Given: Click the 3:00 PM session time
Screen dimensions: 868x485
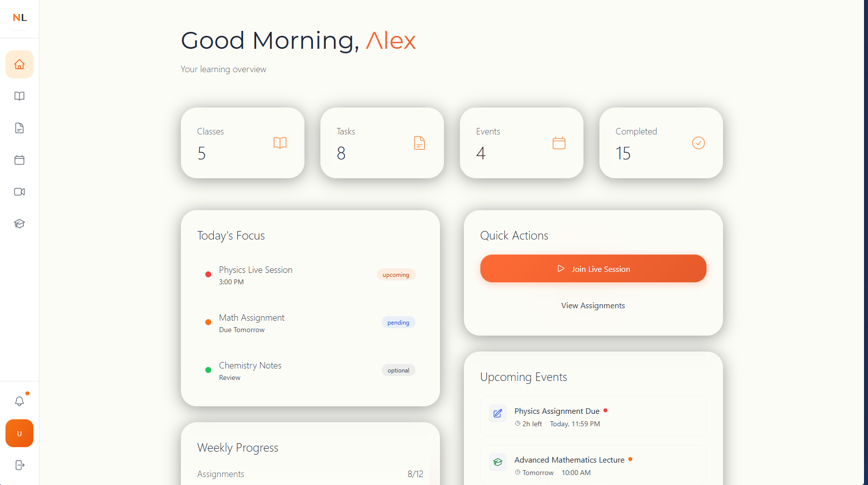Looking at the screenshot, I should point(231,282).
